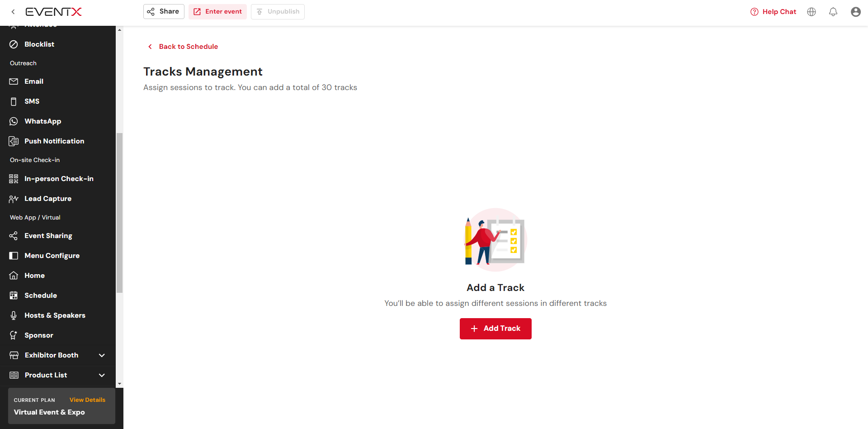The image size is (868, 429).
Task: Click the red Add Track button
Action: coord(495,329)
